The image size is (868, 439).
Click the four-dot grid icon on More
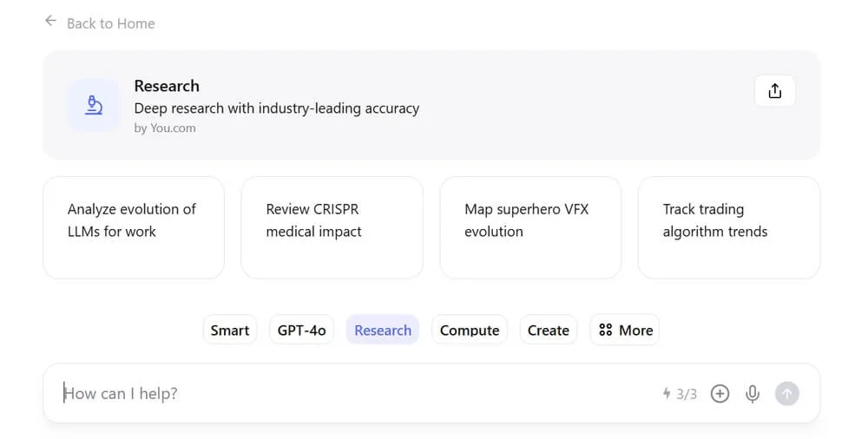pyautogui.click(x=606, y=331)
